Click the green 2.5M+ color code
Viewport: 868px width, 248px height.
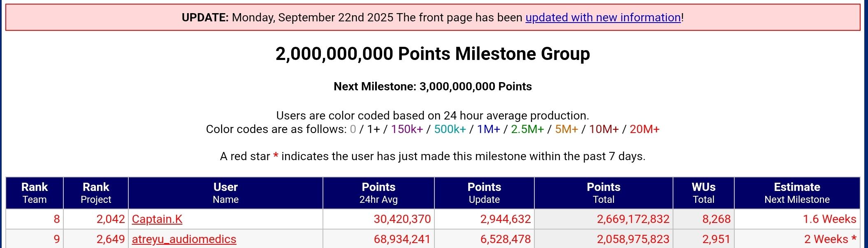coord(527,129)
